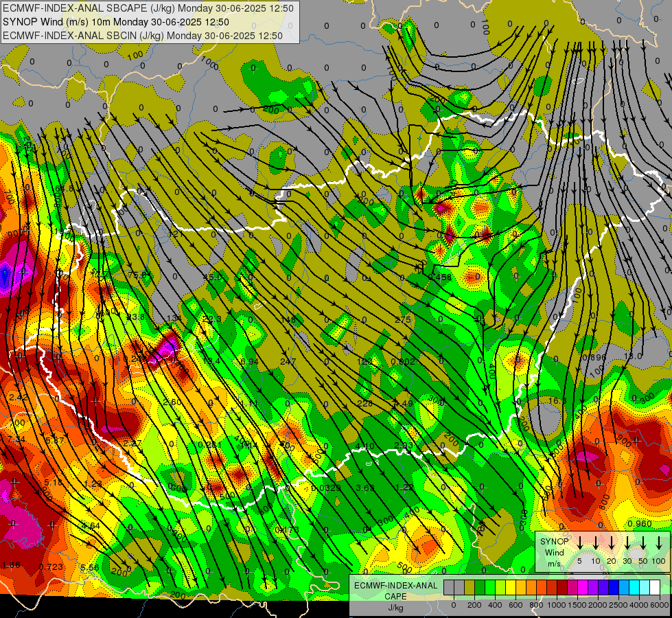Click the '0.0329' value on the map

coord(326,488)
